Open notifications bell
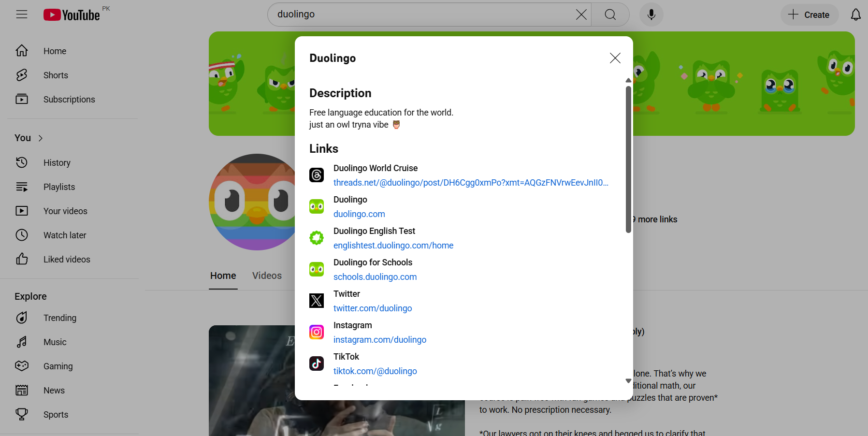This screenshot has height=436, width=868. 856,15
